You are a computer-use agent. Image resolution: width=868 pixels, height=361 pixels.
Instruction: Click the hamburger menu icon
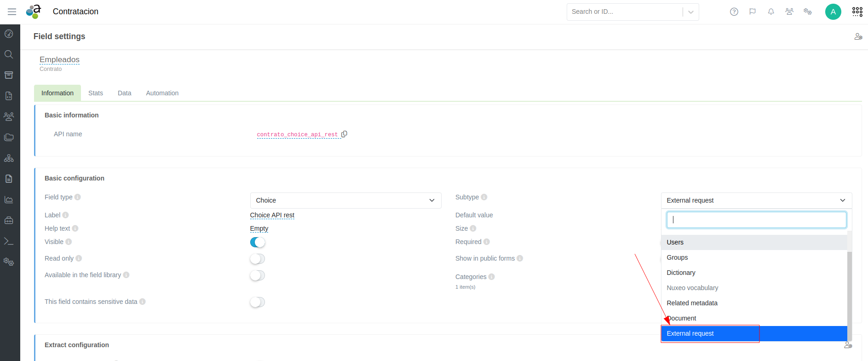12,12
